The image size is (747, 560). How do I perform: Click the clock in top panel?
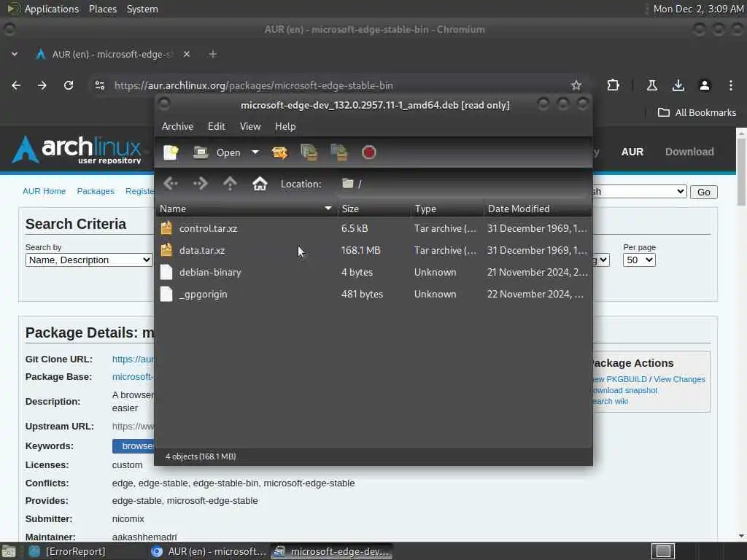pyautogui.click(x=698, y=9)
